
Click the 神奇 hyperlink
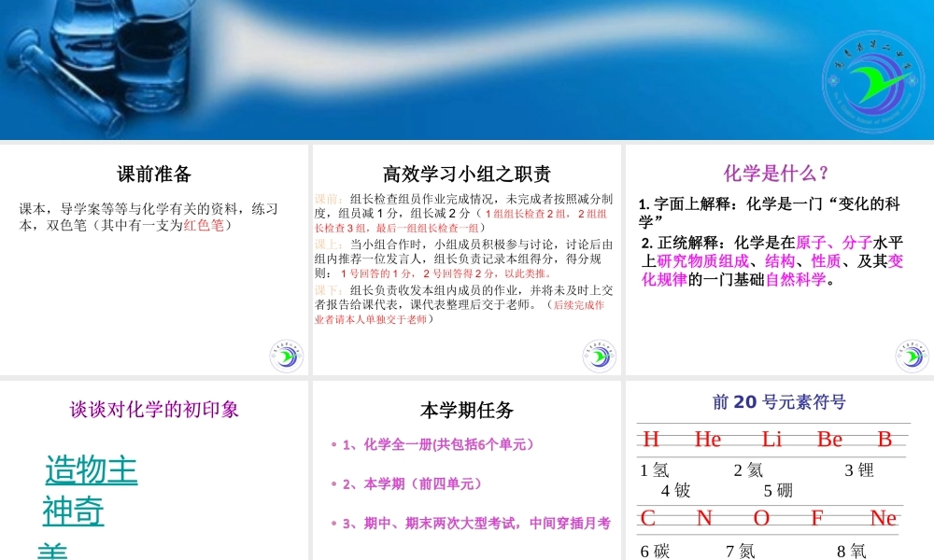click(73, 511)
